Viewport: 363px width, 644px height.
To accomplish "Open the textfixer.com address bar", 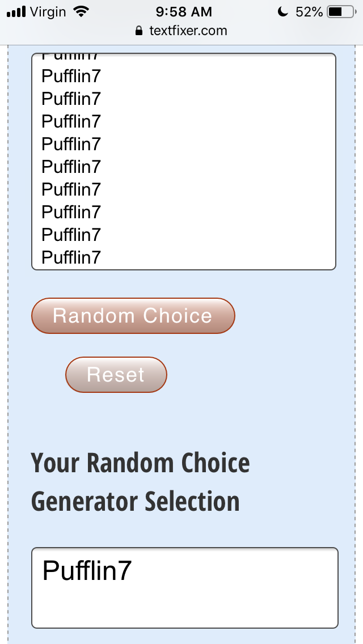I will [x=181, y=31].
